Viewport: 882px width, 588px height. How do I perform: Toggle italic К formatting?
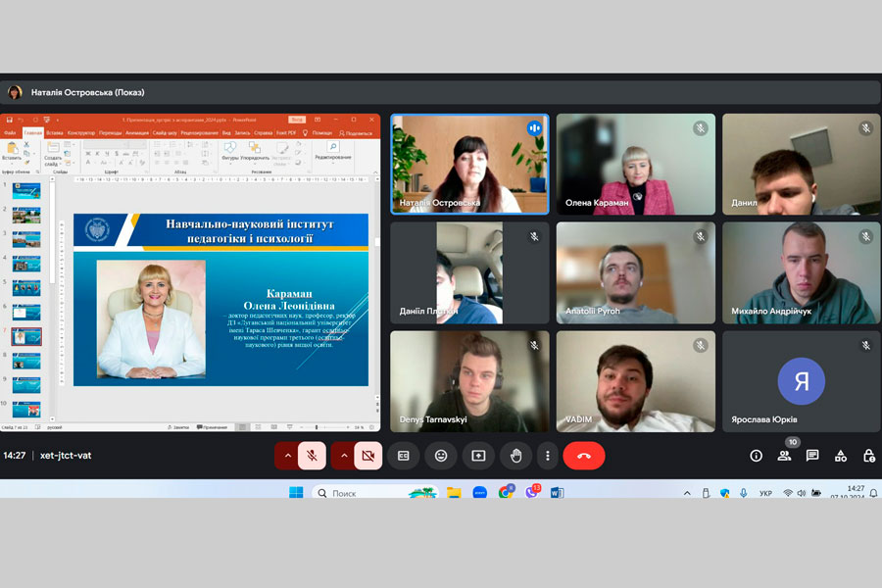click(97, 154)
